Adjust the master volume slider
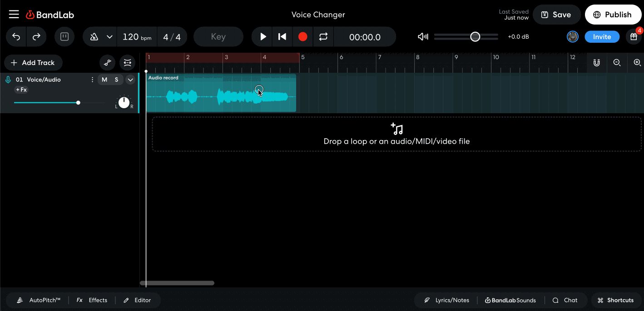The height and width of the screenshot is (311, 644). [x=475, y=36]
